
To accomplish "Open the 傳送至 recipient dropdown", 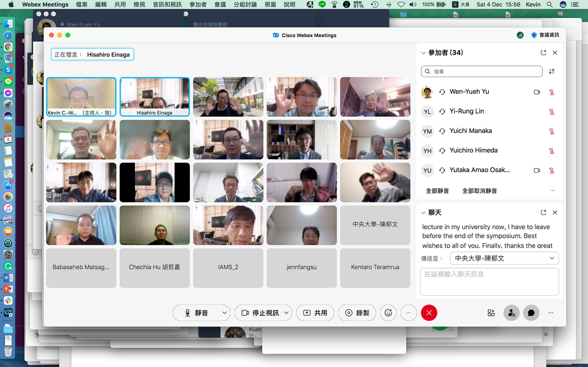I will [504, 258].
